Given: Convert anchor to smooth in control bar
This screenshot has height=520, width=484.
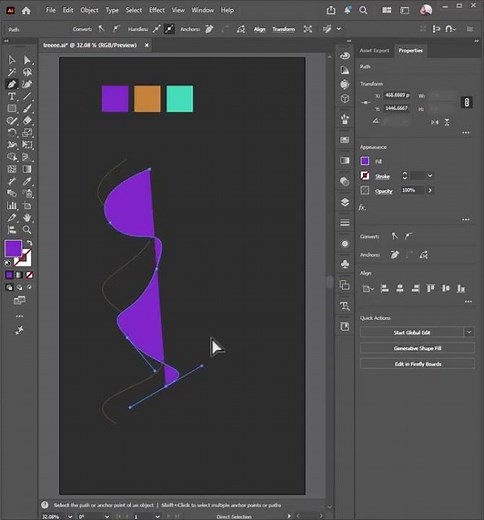Looking at the screenshot, I should click(116, 29).
